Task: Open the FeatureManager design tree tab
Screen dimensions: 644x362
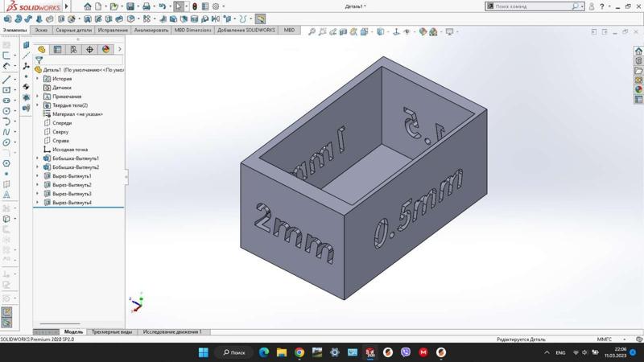Action: point(42,49)
